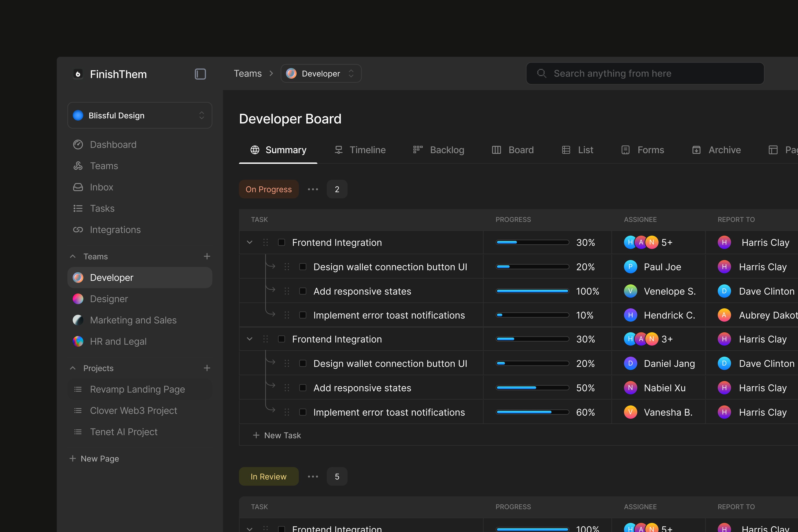Open the Developer team selector dropdown
The image size is (798, 532).
321,74
